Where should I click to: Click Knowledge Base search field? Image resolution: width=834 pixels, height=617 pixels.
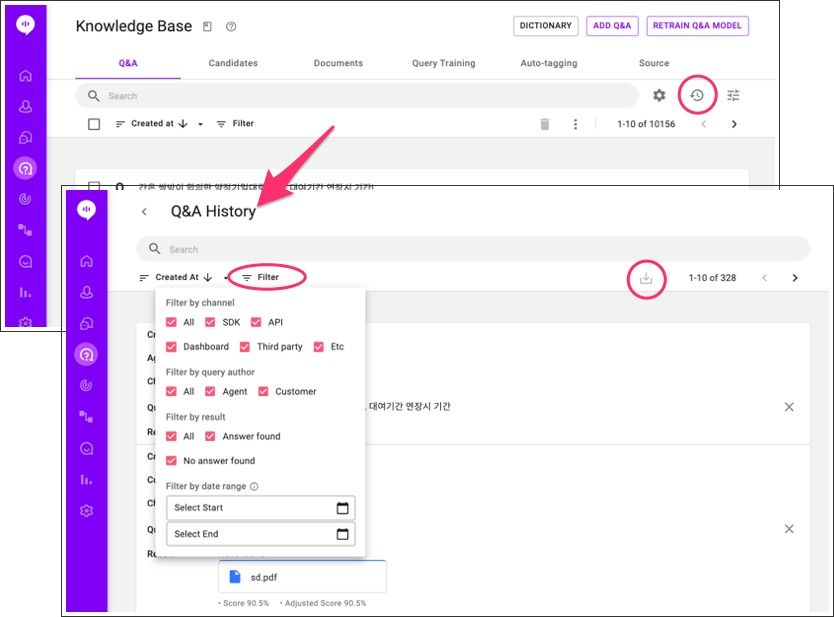pos(356,96)
